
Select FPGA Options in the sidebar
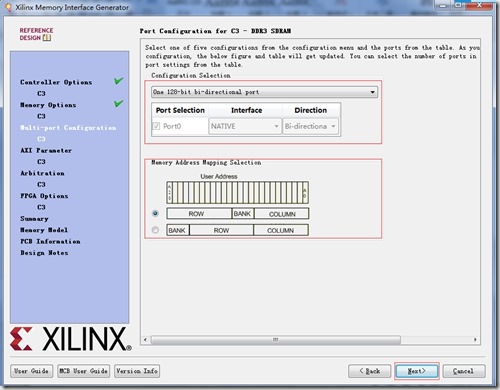(x=44, y=196)
